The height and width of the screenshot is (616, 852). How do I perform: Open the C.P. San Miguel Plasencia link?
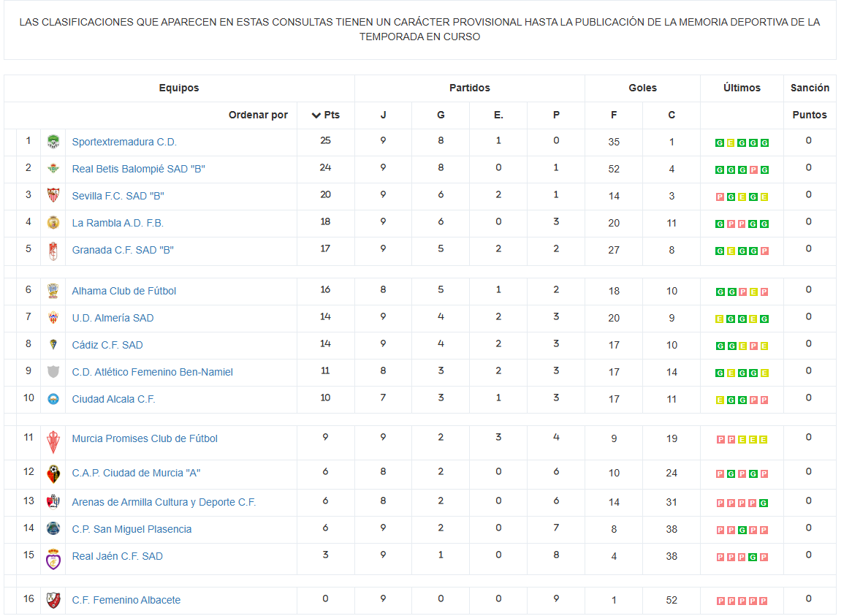coord(132,530)
